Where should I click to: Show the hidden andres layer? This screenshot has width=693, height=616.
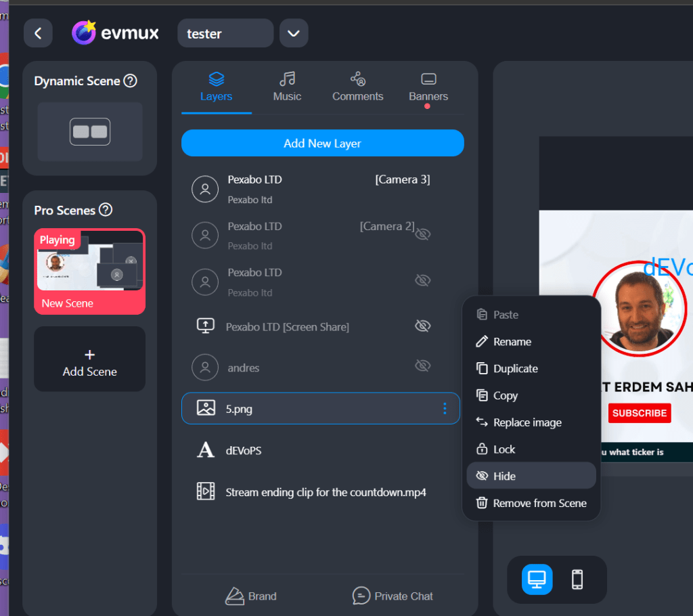(422, 366)
